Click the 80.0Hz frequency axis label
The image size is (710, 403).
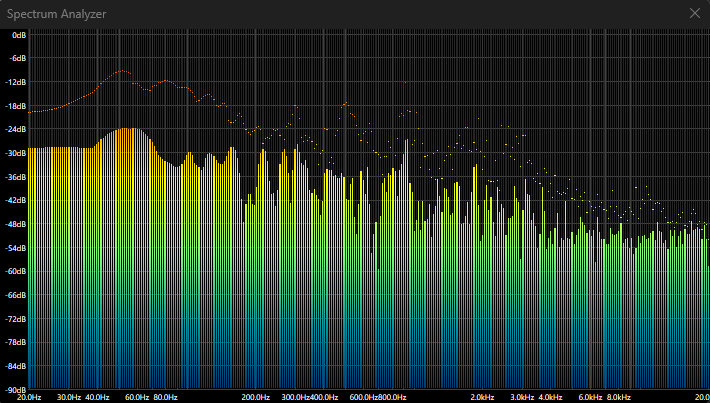click(x=165, y=397)
